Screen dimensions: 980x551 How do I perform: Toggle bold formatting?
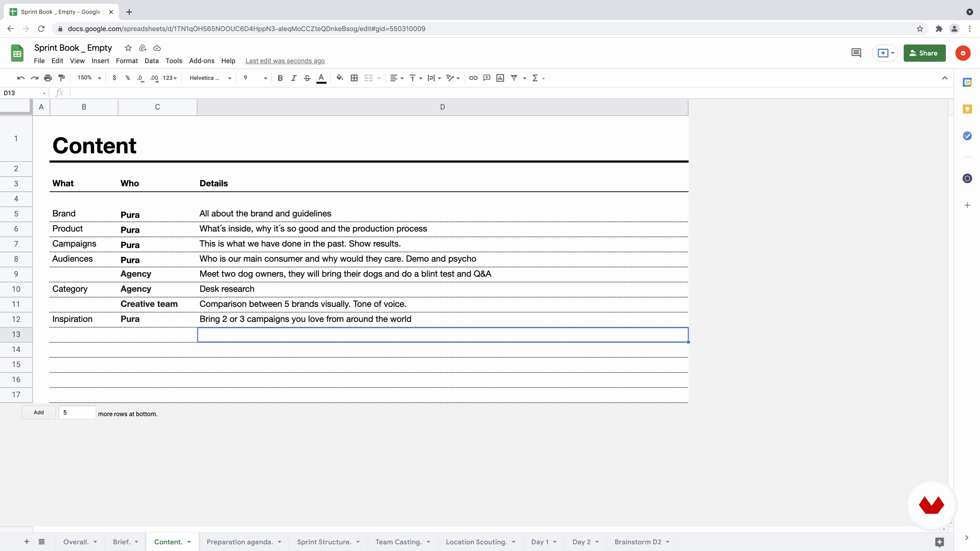(x=280, y=78)
